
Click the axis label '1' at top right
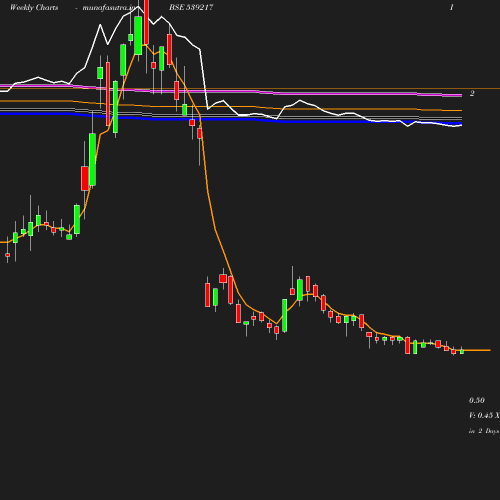(x=452, y=7)
